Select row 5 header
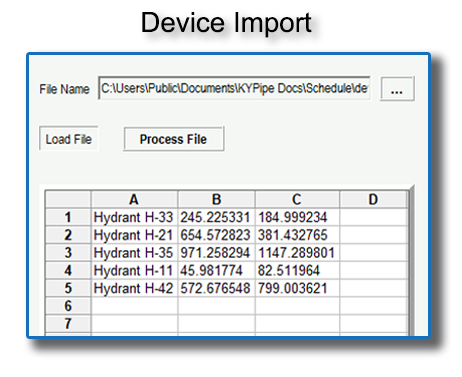 [x=68, y=288]
